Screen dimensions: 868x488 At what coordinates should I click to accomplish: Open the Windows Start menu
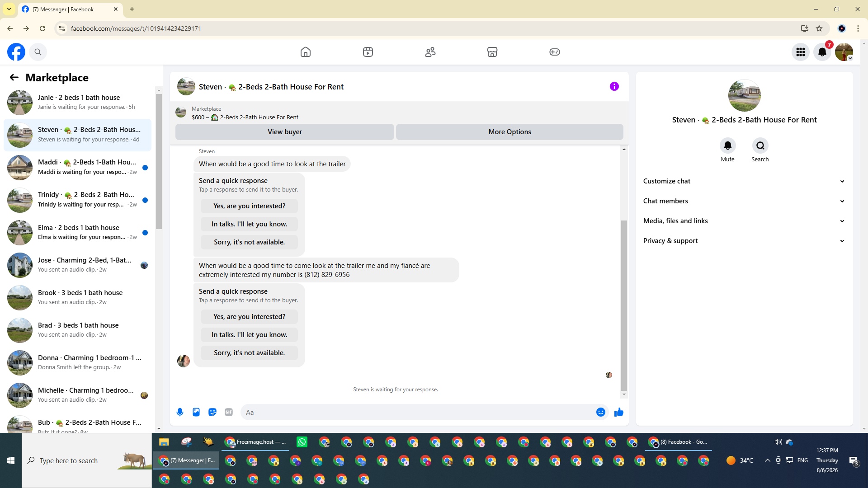(11, 460)
